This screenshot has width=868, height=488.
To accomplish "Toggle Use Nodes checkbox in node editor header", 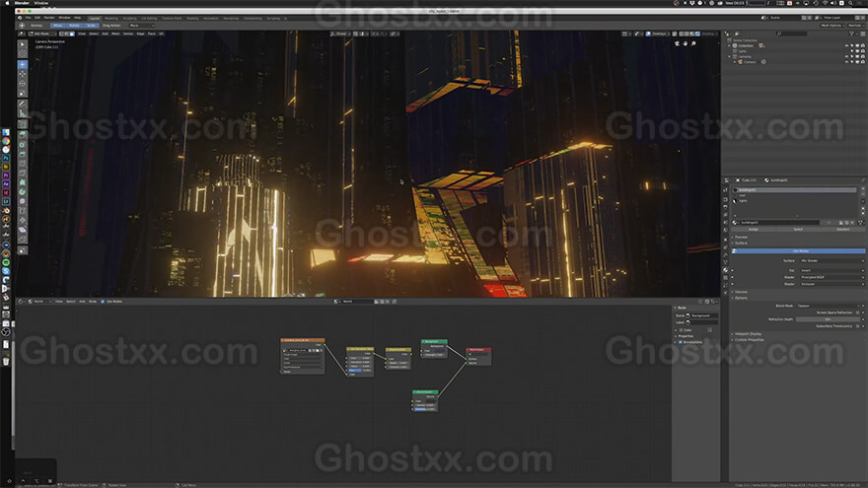I will [x=103, y=302].
